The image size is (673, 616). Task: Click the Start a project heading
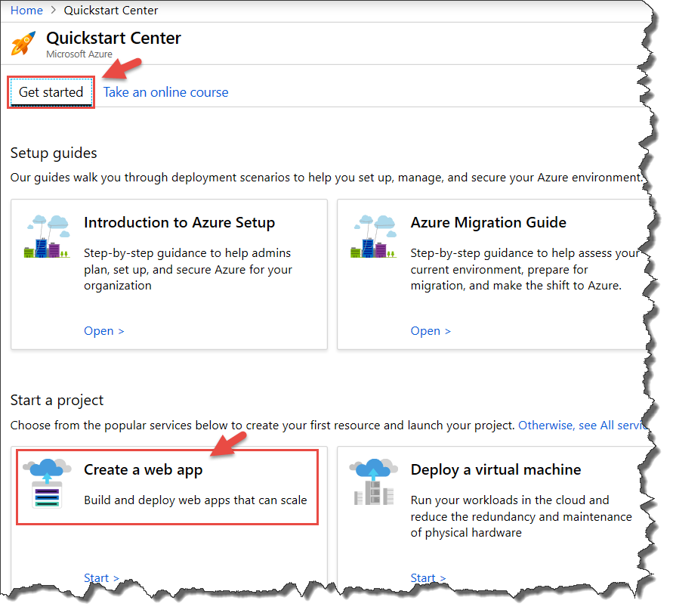(x=57, y=401)
